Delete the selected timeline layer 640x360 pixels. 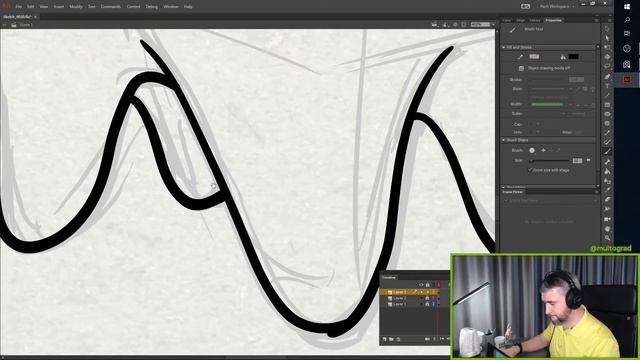pos(398,339)
